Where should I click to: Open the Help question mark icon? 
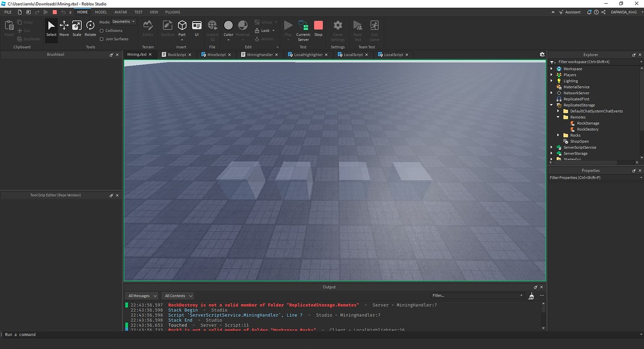596,12
